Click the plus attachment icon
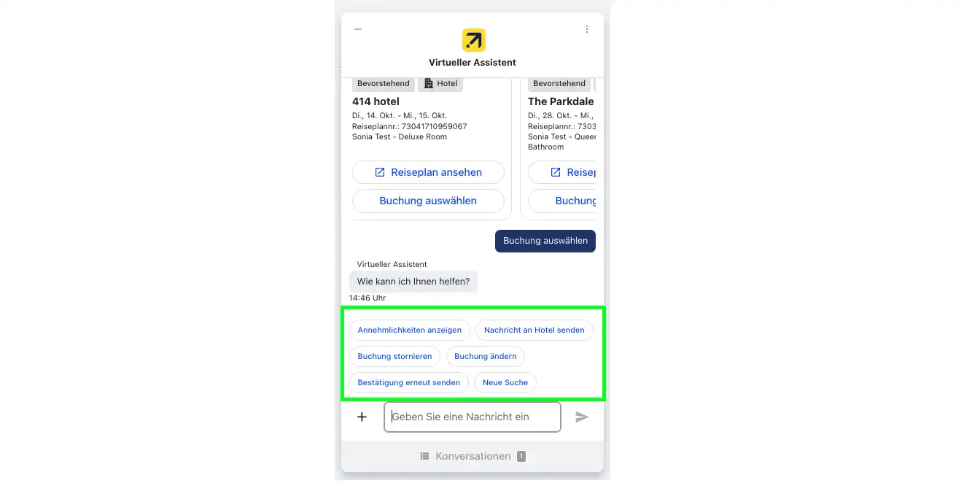Viewport: 980px width, 483px height. pyautogui.click(x=362, y=417)
